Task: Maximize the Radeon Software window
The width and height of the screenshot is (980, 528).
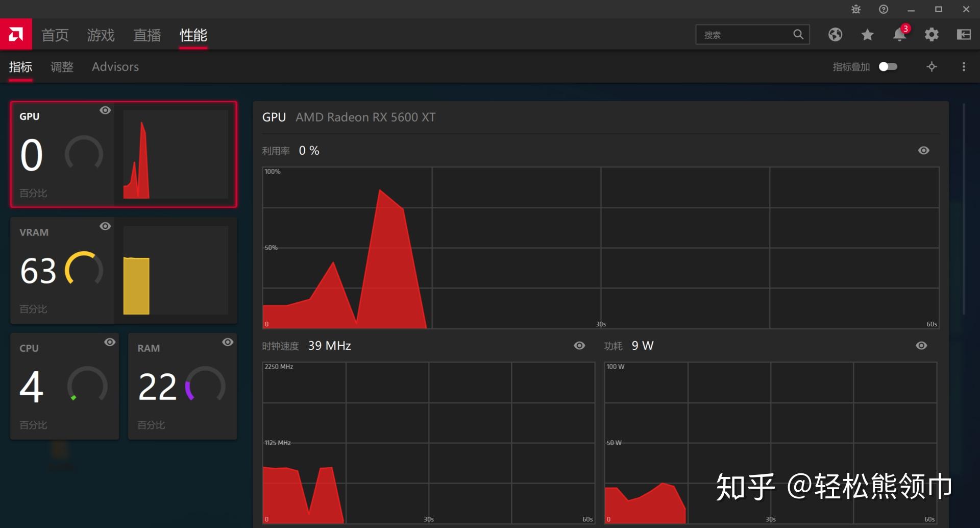Action: click(939, 9)
